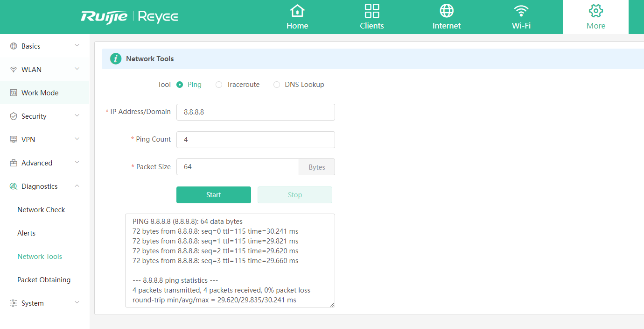Expand the Basics menu chevron

[77, 46]
